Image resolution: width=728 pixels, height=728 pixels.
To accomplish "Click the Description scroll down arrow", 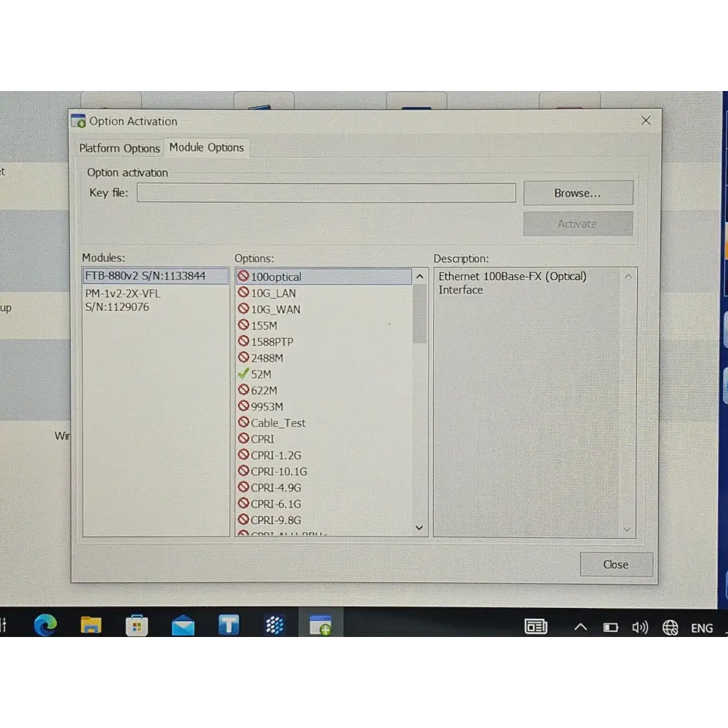I will click(x=627, y=529).
